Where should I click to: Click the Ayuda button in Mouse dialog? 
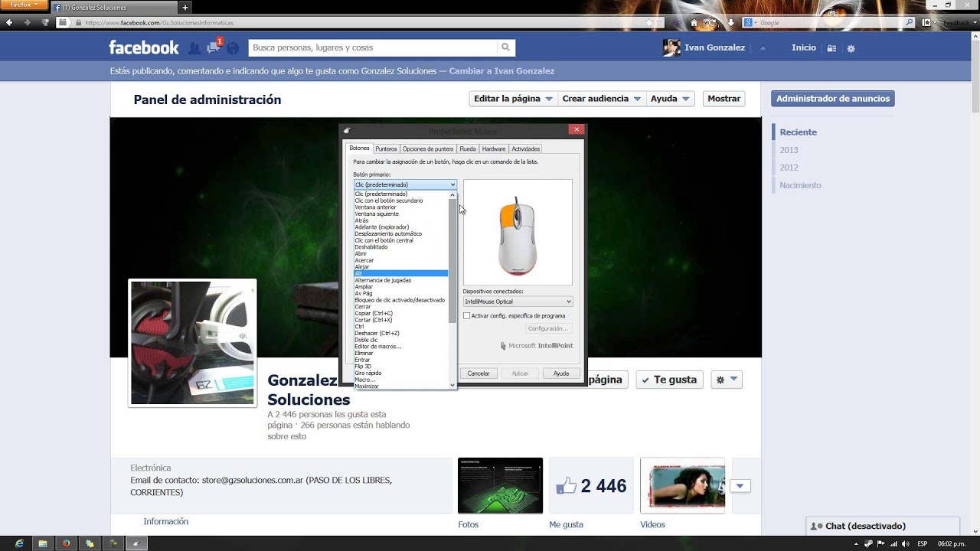561,373
